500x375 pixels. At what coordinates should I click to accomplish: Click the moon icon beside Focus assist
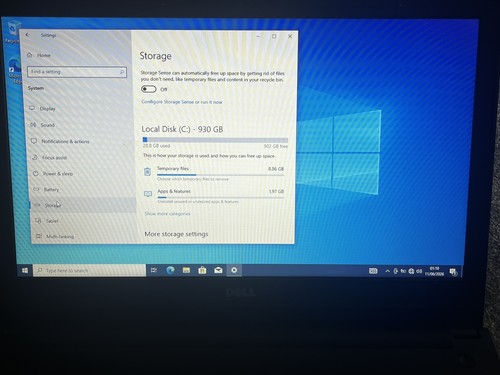[x=35, y=157]
